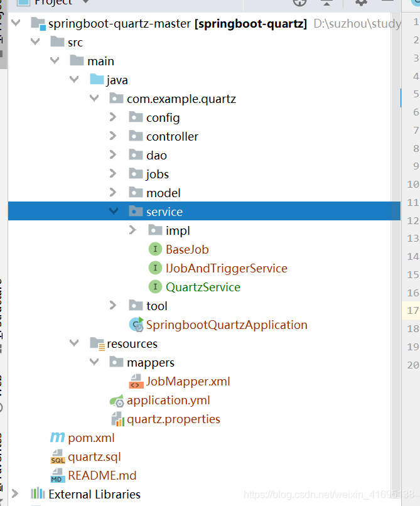Click line number 17 in editor gutter

point(412,310)
